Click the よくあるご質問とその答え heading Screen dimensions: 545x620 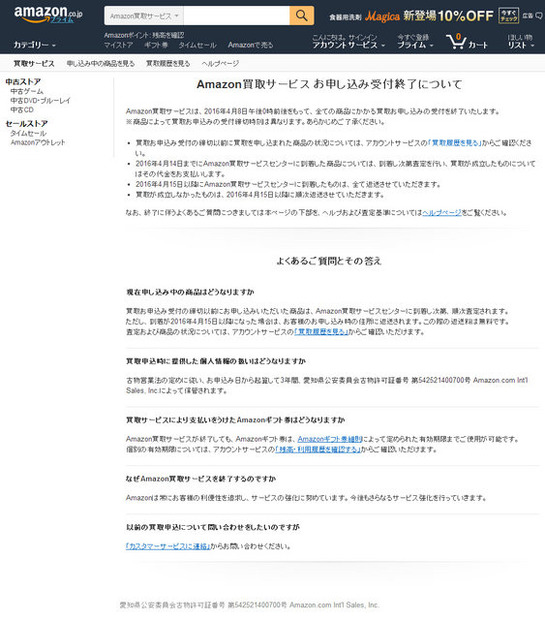click(x=329, y=261)
